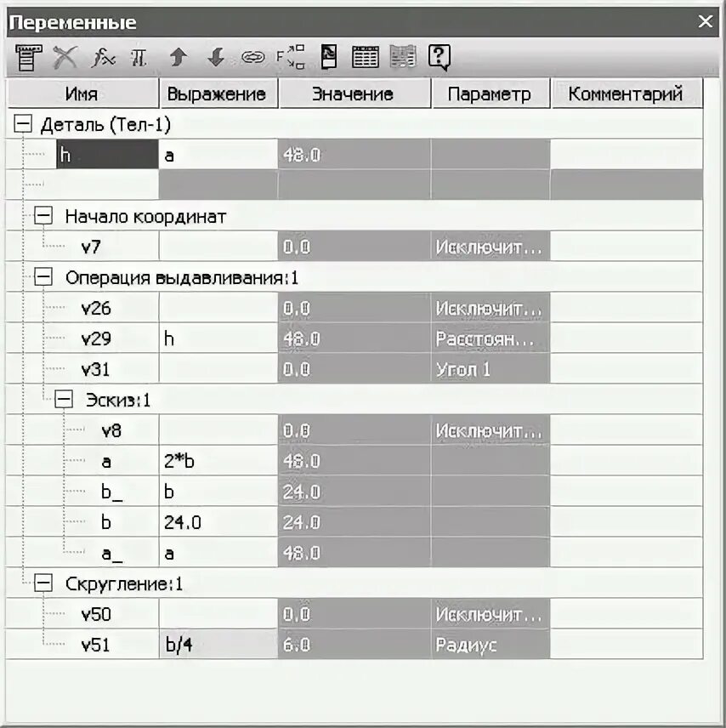Click the Значение column header
Screen dimensions: 726x728
point(354,94)
